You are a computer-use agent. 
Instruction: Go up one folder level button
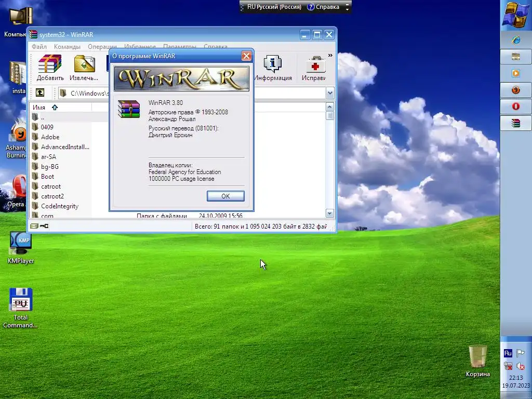click(40, 92)
